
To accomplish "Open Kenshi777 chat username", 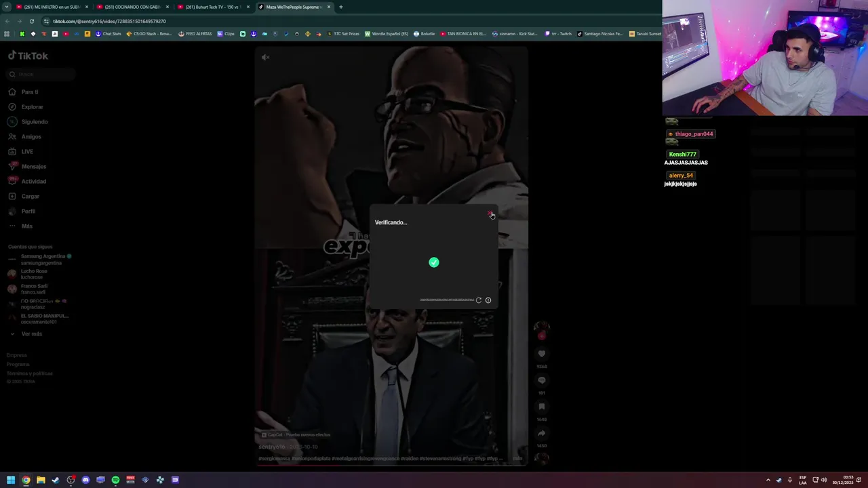I will click(x=682, y=155).
